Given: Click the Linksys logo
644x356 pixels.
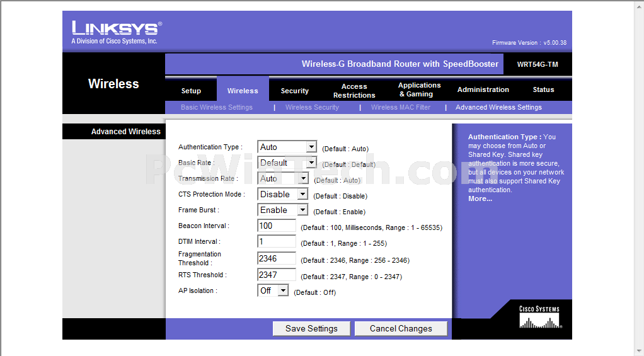Looking at the screenshot, I should click(x=117, y=28).
